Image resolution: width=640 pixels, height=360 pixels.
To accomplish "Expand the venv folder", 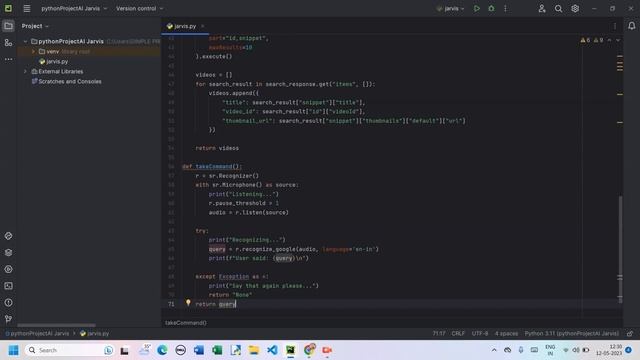I will tap(33, 51).
